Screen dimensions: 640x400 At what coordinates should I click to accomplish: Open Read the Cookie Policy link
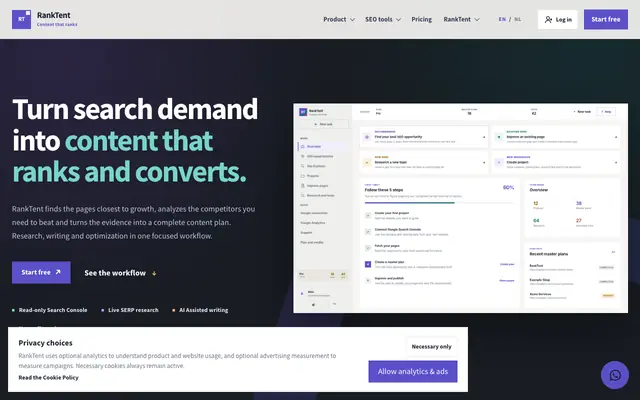click(49, 378)
